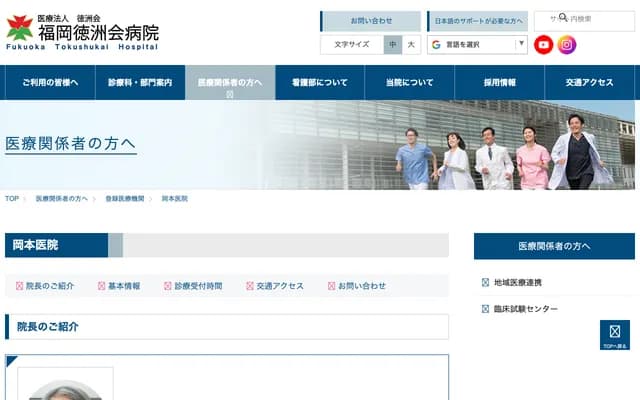Jump to 診療受付時間 section link
Viewport: 640px width, 400px height.
(198, 286)
